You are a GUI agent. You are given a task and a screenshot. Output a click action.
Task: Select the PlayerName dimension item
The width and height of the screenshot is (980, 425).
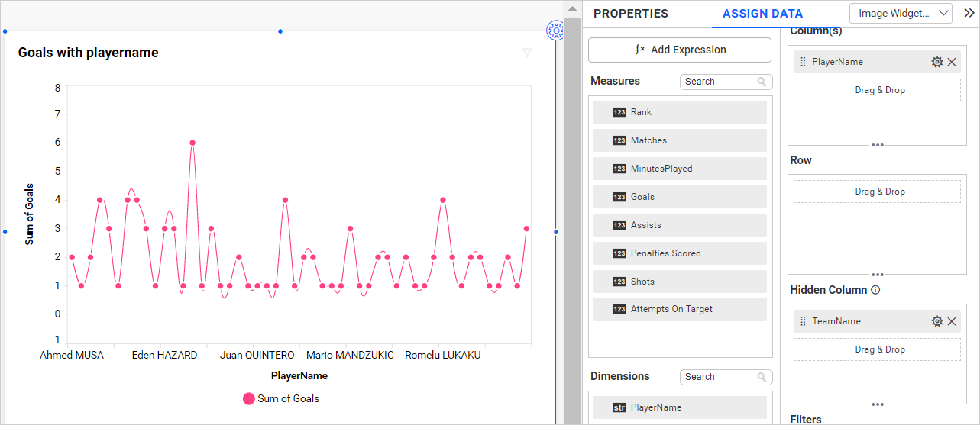pyautogui.click(x=679, y=407)
